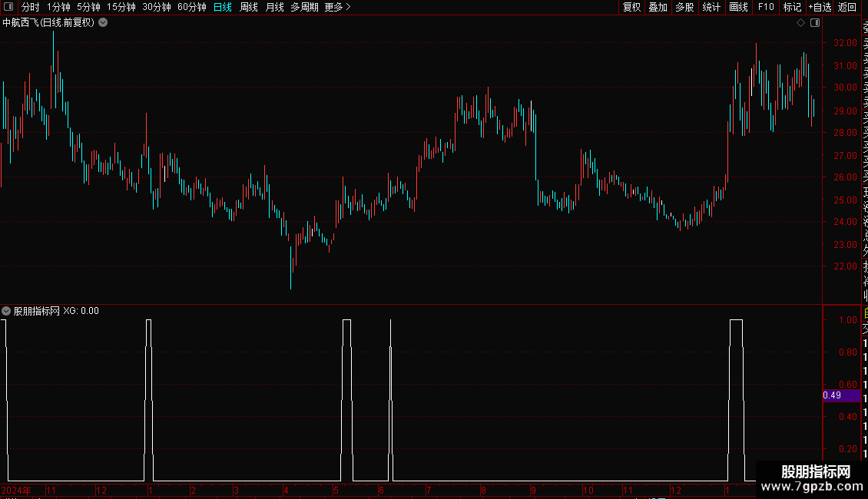Click the XG: 0.00 indicator readout
This screenshot has height=499, width=868.
[x=81, y=311]
